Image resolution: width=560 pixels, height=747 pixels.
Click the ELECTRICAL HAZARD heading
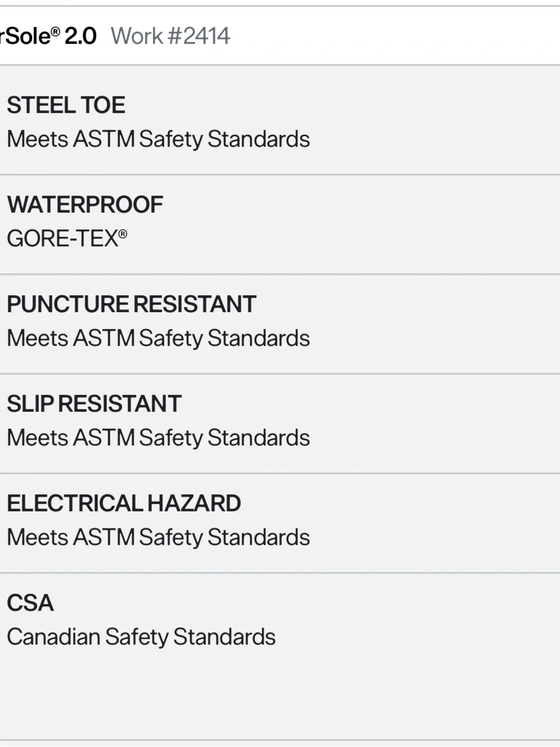click(x=124, y=504)
